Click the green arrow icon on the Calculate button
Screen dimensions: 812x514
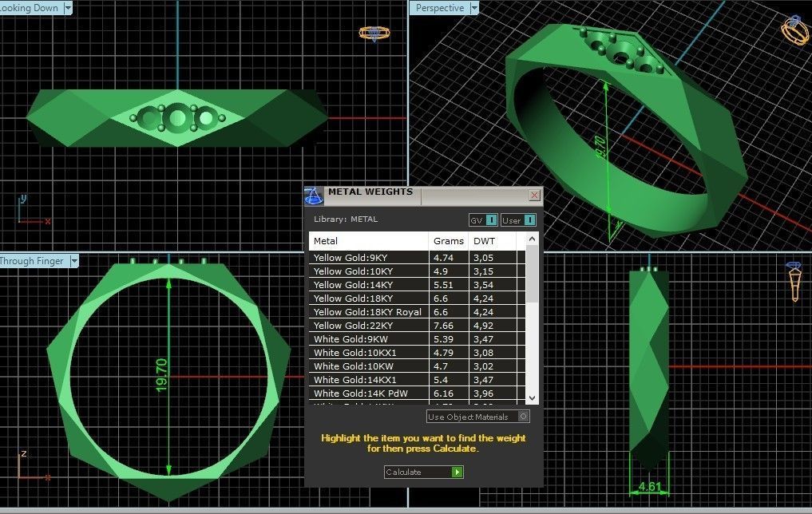(455, 472)
